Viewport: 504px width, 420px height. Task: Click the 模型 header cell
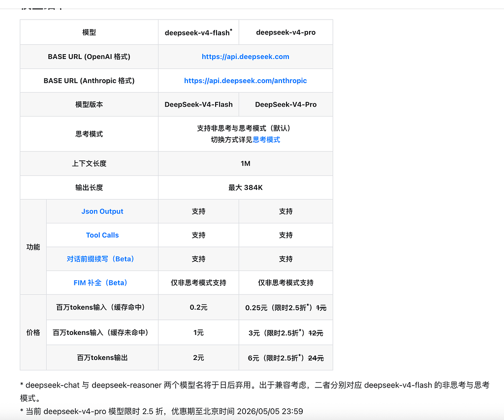(x=89, y=32)
